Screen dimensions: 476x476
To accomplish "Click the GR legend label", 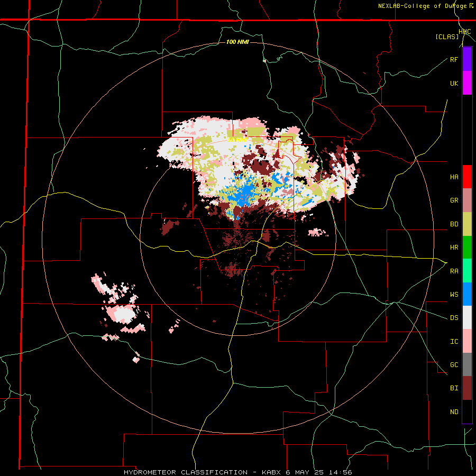I will (454, 200).
